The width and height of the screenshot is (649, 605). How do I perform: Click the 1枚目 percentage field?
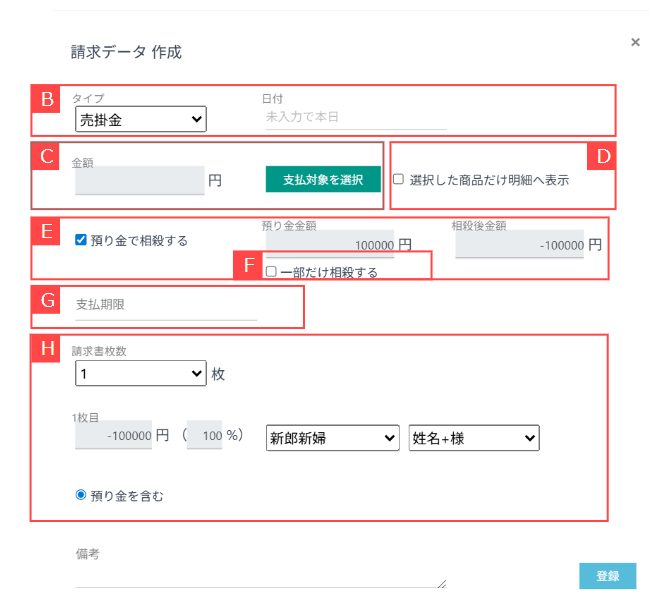point(204,436)
